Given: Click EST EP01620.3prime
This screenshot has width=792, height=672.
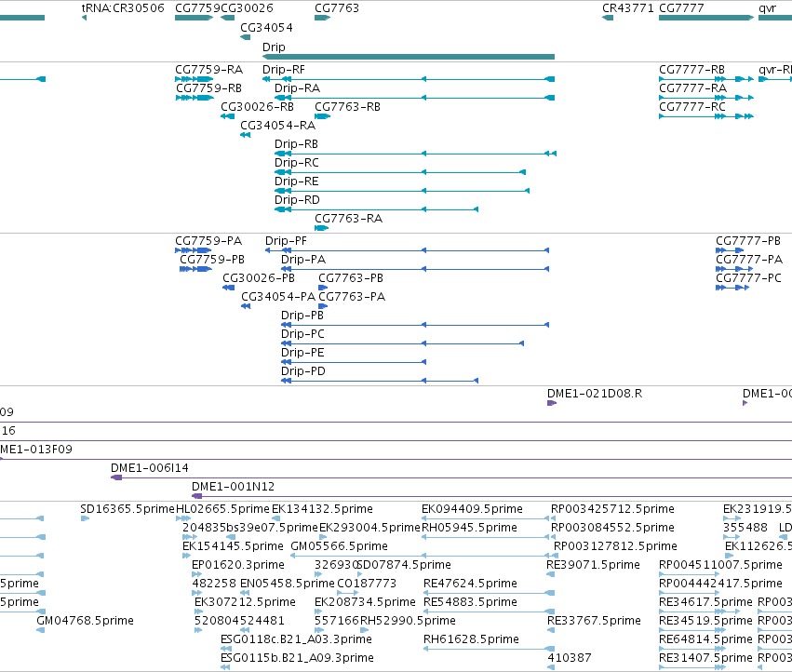Looking at the screenshot, I should [238, 565].
